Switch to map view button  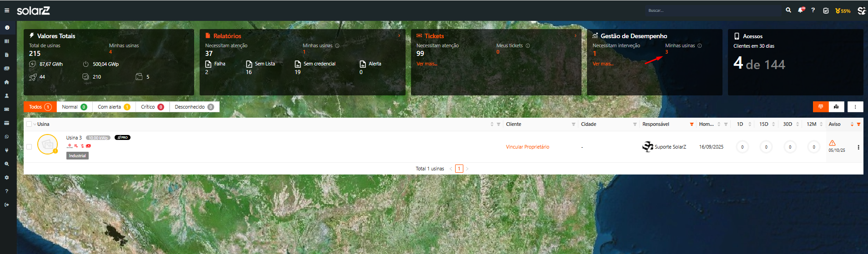[836, 107]
